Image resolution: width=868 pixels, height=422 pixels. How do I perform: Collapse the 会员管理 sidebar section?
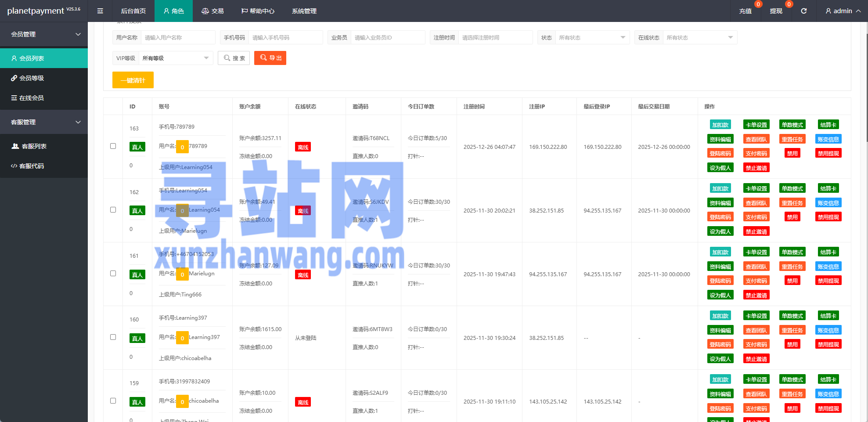[x=44, y=34]
